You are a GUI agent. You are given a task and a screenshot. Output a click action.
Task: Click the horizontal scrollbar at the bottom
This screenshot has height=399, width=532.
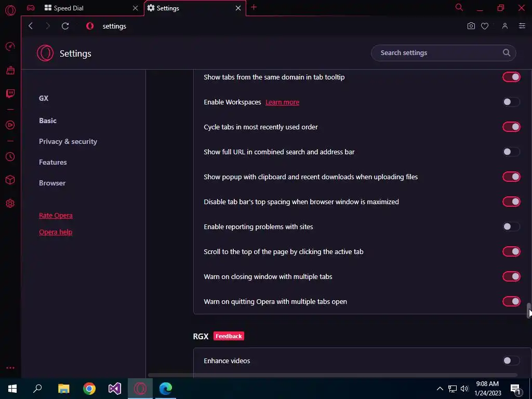[x=332, y=375]
